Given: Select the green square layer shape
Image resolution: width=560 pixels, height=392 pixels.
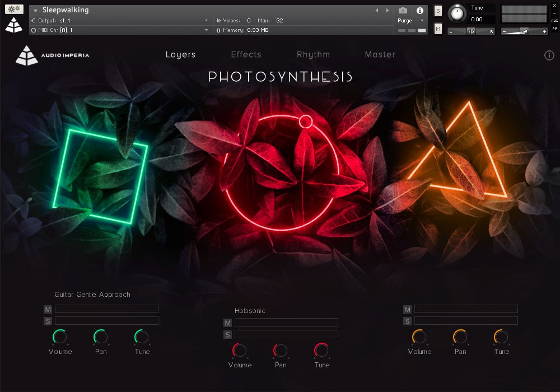Looking at the screenshot, I should point(100,177).
